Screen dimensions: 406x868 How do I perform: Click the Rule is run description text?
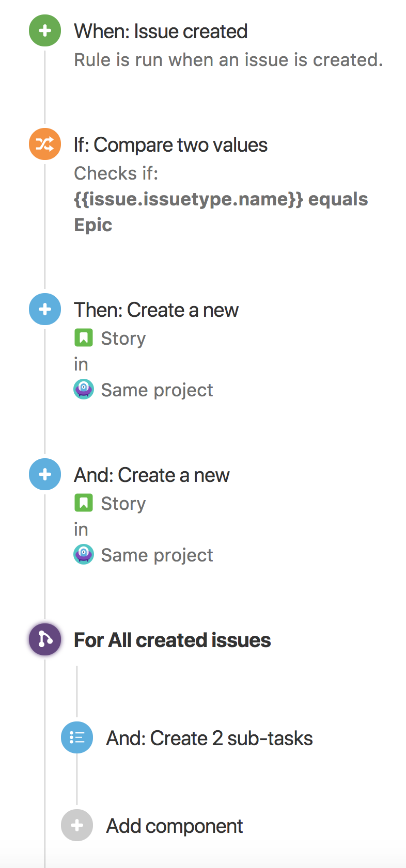pyautogui.click(x=228, y=60)
